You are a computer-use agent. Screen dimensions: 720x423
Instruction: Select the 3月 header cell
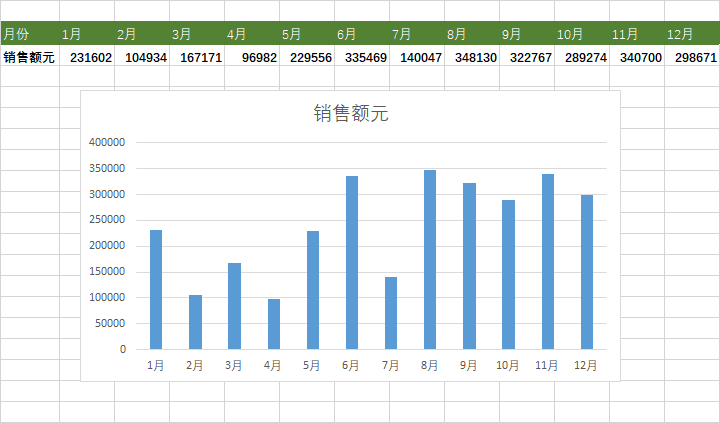(x=197, y=34)
